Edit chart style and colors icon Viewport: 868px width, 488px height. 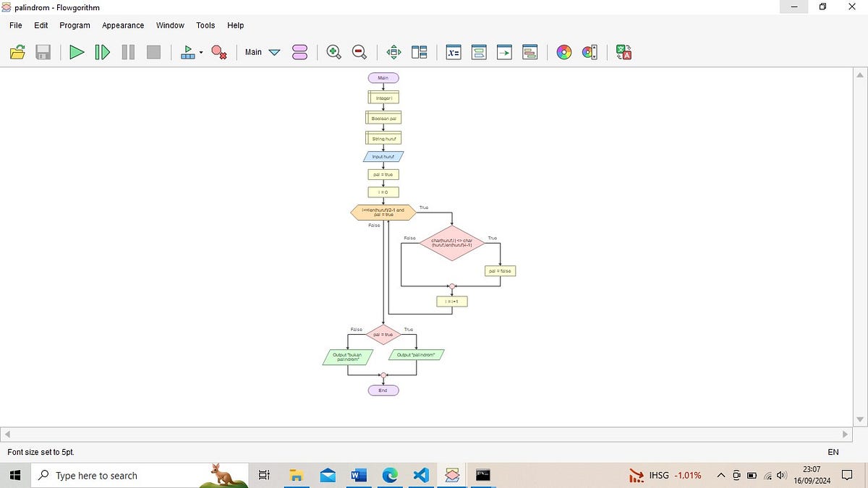point(590,52)
